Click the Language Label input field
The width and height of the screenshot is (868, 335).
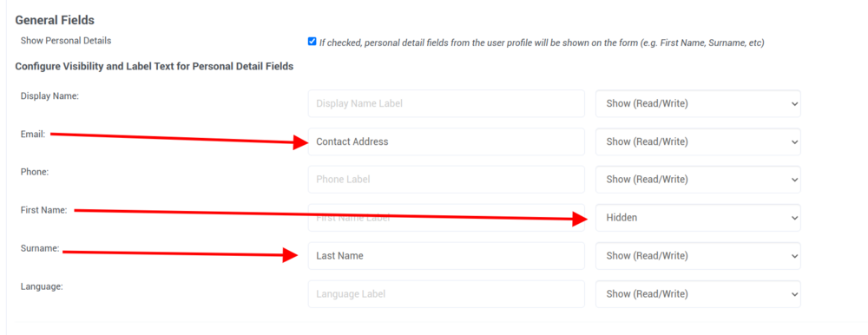click(446, 294)
